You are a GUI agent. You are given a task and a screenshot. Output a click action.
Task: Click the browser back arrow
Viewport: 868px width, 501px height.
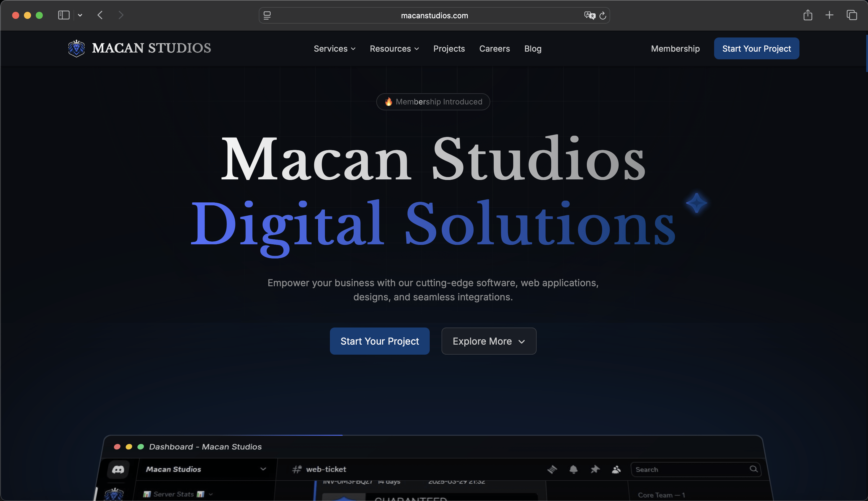(100, 15)
